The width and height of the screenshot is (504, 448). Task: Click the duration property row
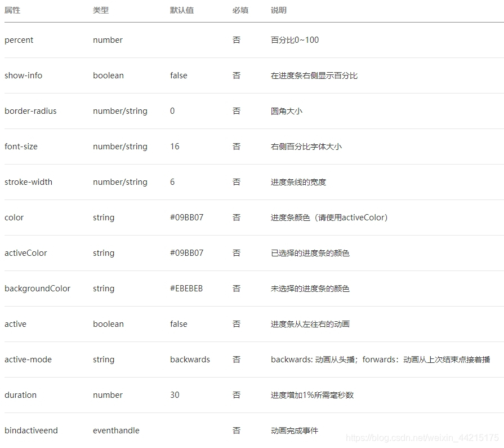20,395
